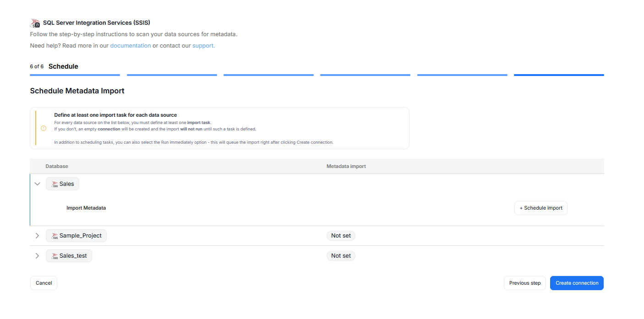Follow the support link

click(203, 46)
